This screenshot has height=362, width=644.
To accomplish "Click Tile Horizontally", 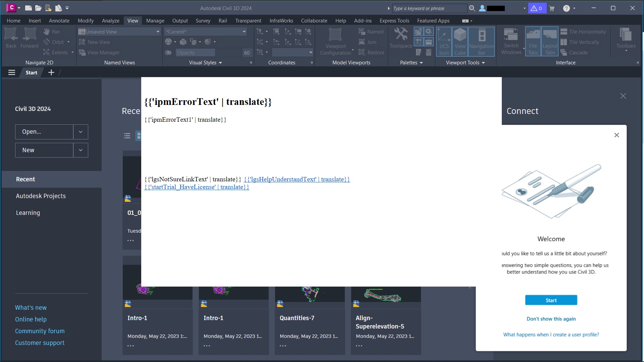I will click(x=583, y=32).
